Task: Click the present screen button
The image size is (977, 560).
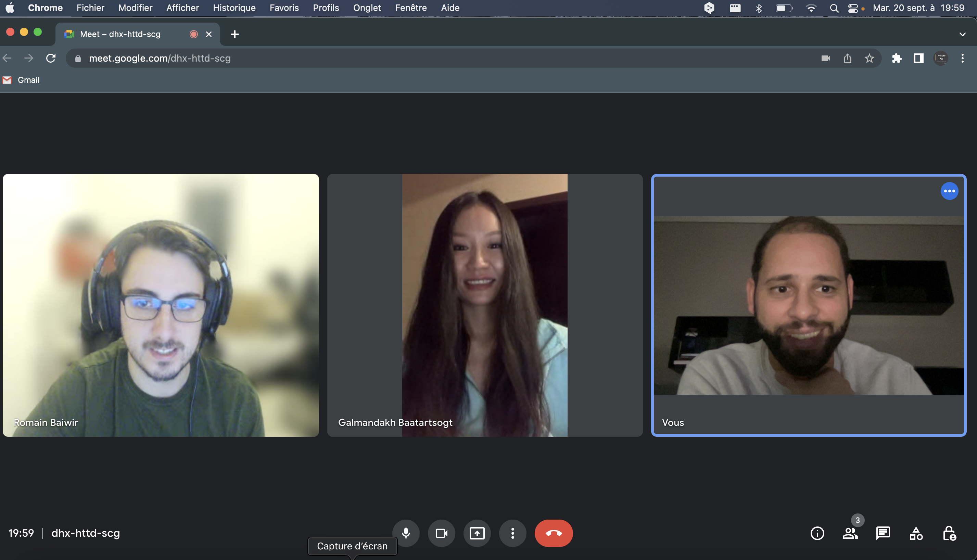Action: [477, 533]
